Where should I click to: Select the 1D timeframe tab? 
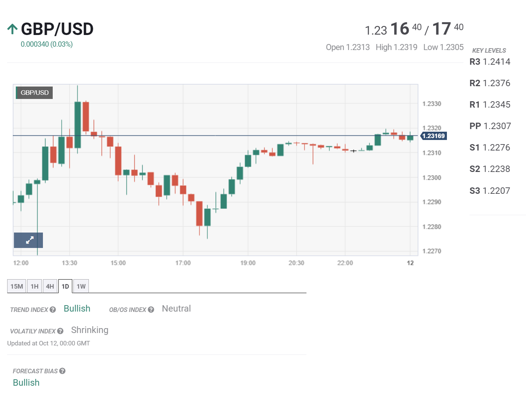(65, 286)
